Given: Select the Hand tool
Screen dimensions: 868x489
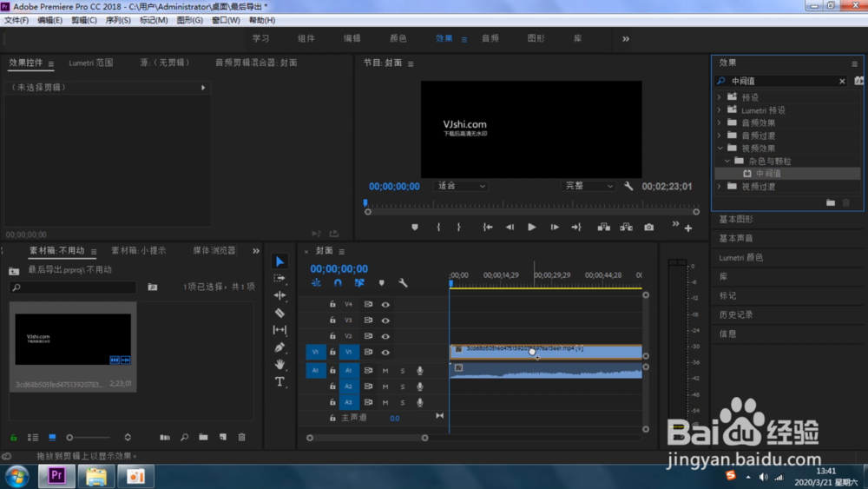Looking at the screenshot, I should [x=279, y=365].
